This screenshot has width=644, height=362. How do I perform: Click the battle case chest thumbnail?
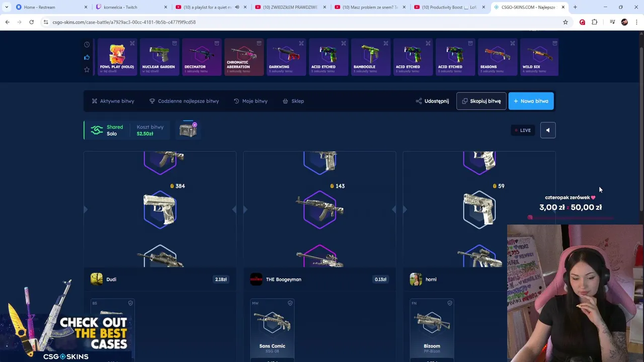188,130
